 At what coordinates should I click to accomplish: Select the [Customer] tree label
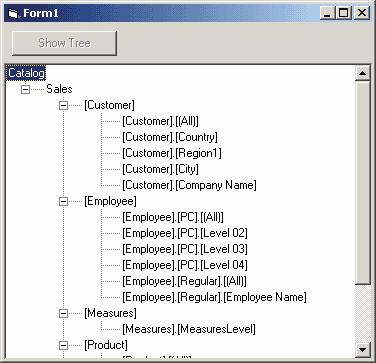tap(109, 105)
